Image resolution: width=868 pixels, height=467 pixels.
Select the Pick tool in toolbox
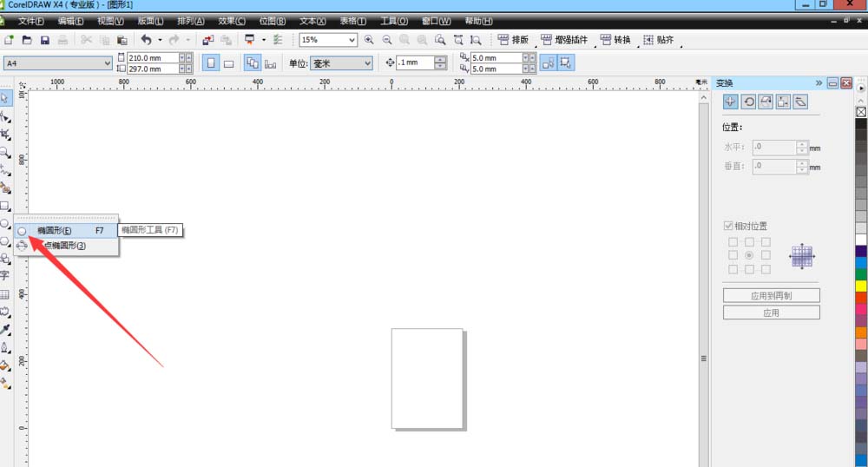click(x=6, y=96)
